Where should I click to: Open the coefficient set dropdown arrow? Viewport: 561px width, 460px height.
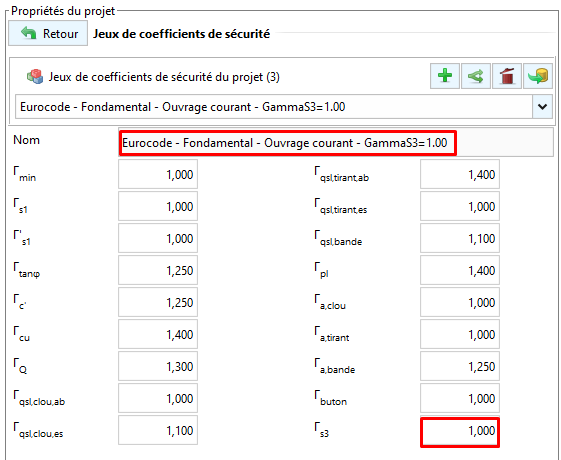(542, 107)
